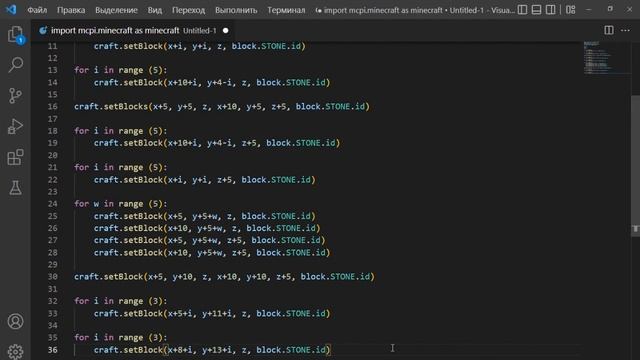The height and width of the screenshot is (360, 640).
Task: Split the editor to the right
Action: click(609, 30)
